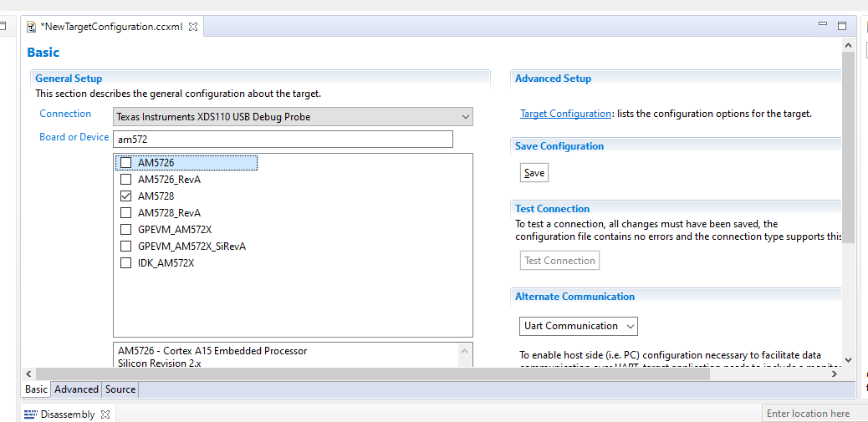Click the vertical scrollbar down arrow
Image resolution: width=868 pixels, height=422 pixels.
coord(848,359)
